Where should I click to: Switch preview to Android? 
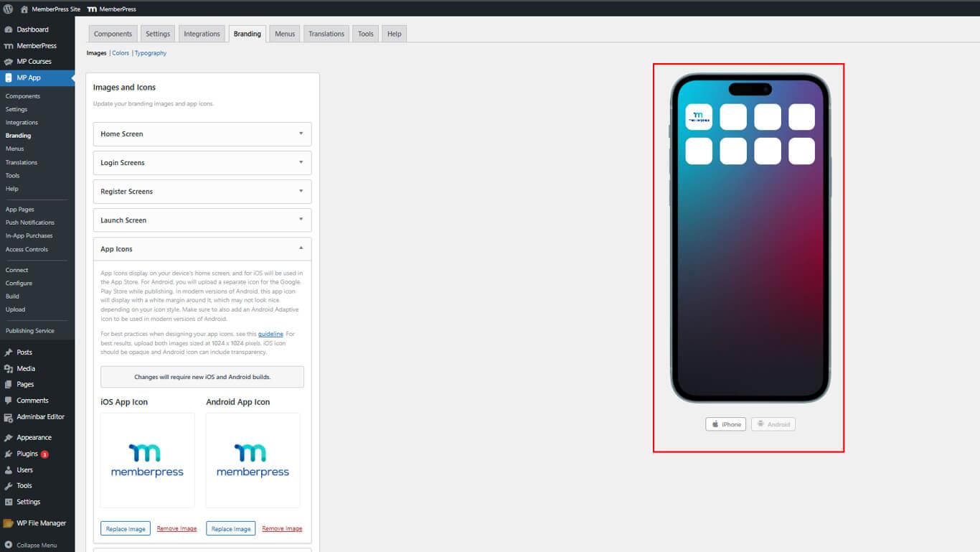click(x=773, y=424)
